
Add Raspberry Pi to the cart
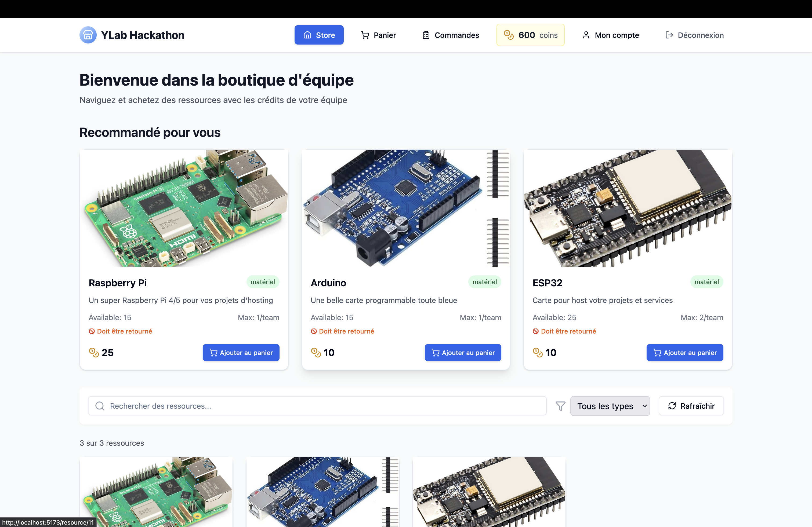[241, 353]
